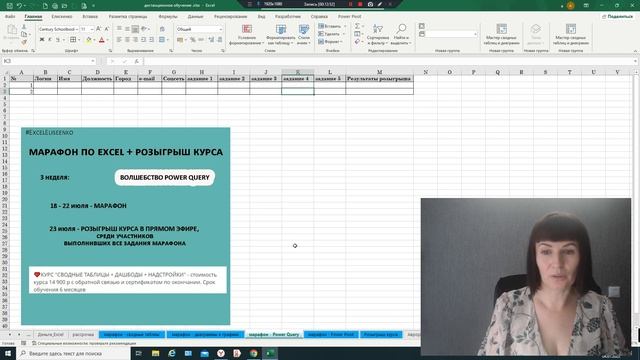Increase the font size with large A button
The image size is (640, 360).
coord(98,29)
